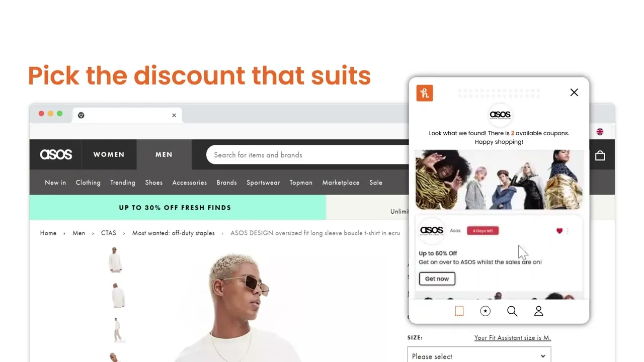Viewport: 644px width, 362px height.
Task: Click the orange Honey logo icon
Action: (425, 93)
